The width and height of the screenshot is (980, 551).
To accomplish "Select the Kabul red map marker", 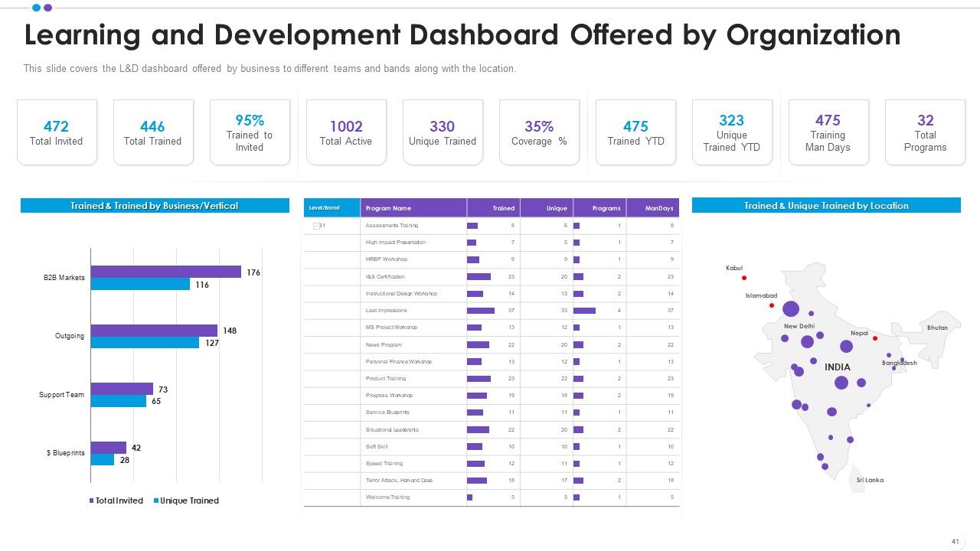I will point(743,278).
